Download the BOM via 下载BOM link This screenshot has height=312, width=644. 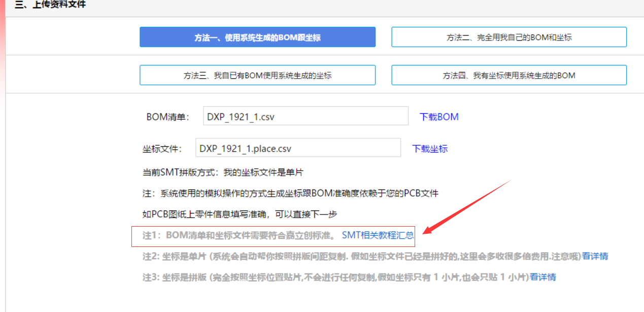pyautogui.click(x=438, y=117)
